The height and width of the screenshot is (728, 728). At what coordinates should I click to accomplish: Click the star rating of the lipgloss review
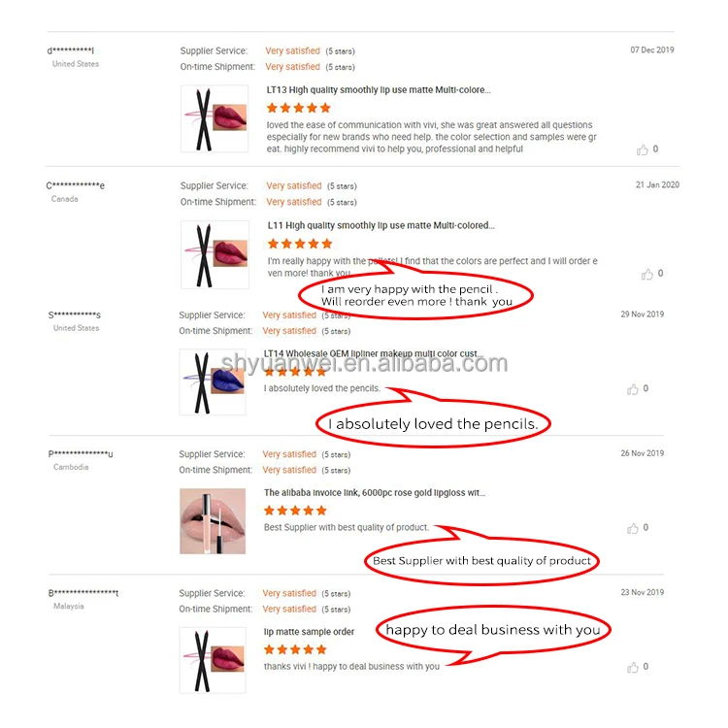295,511
